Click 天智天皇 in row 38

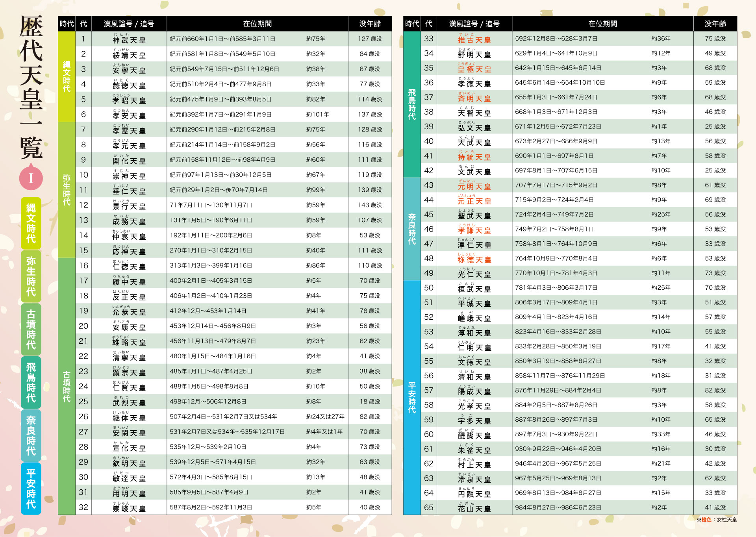pos(474,113)
